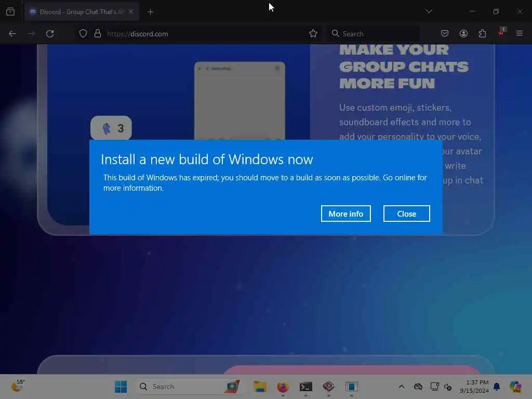Open the Copilot preview icon
The width and height of the screenshot is (532, 399).
515,387
